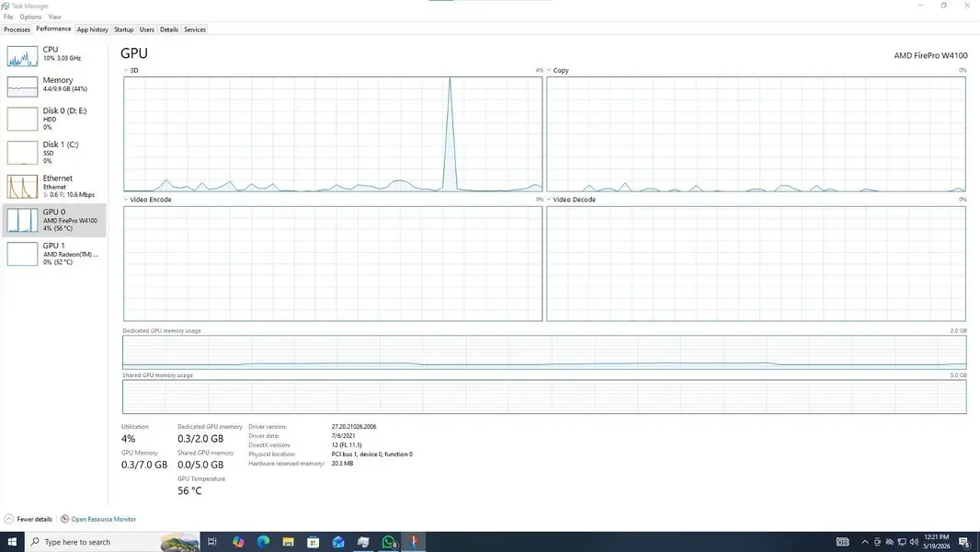Open the Memory performance graph

point(55,86)
